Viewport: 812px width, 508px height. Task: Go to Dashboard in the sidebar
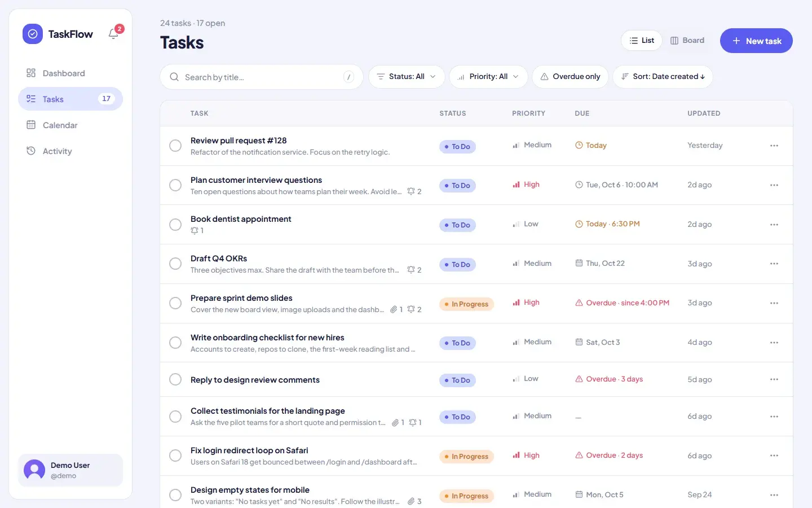pos(70,73)
